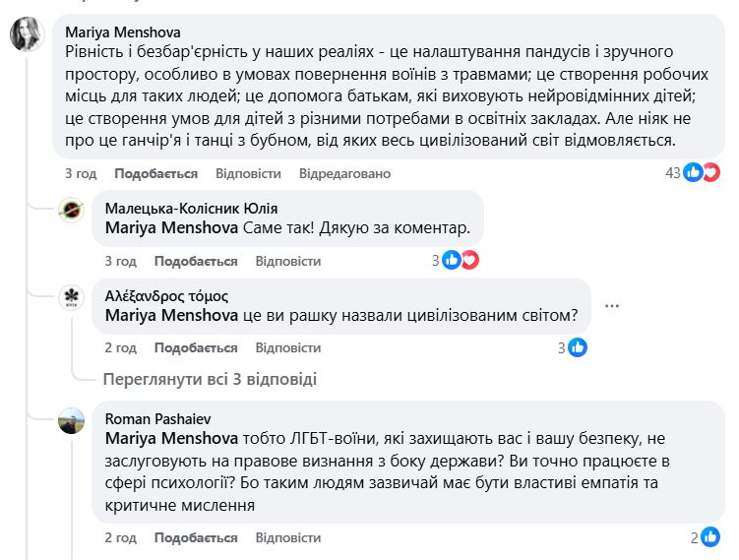Open Roman Pashaiev's profile name link
739x560 pixels.
tap(153, 418)
